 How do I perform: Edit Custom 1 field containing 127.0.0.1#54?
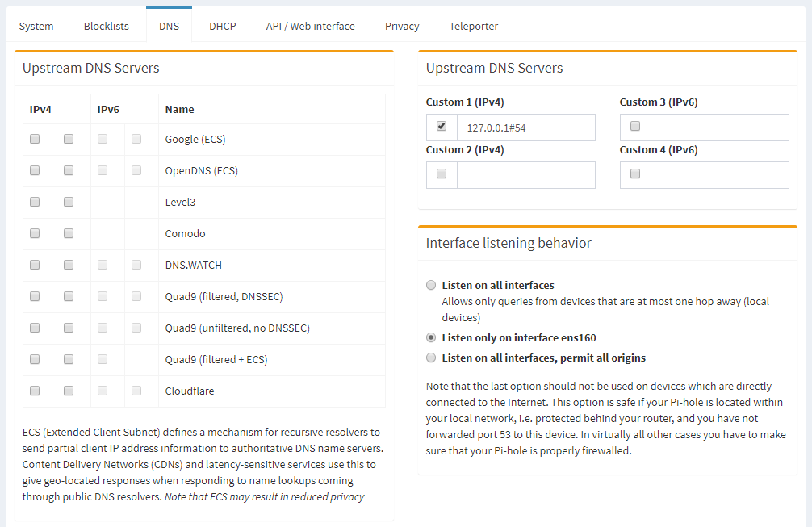(526, 128)
